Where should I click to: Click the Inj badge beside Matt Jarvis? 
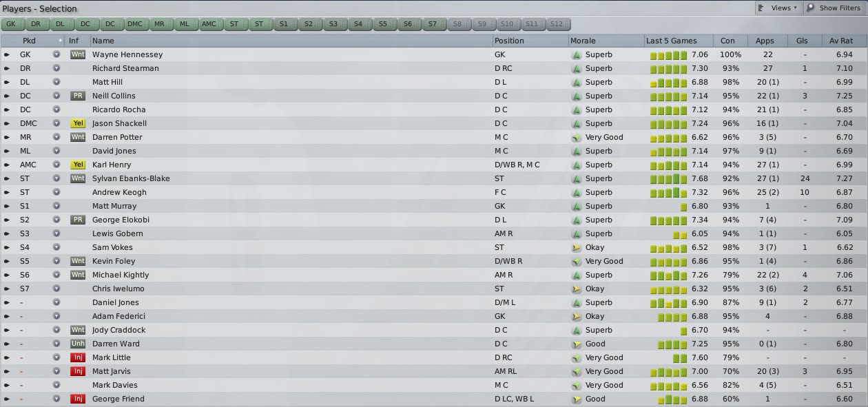(78, 371)
